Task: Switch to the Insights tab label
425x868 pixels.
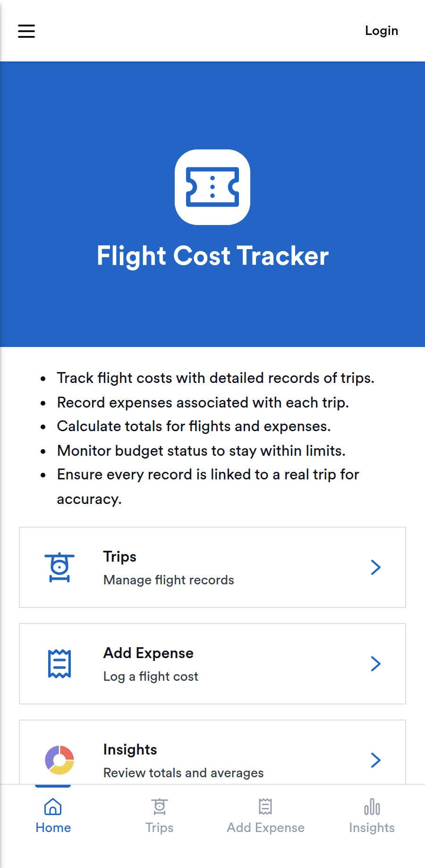Action: [372, 828]
